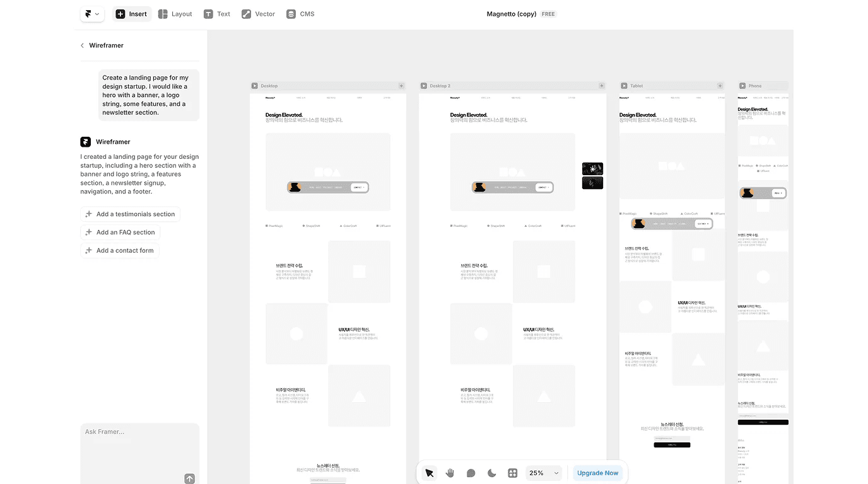This screenshot has height=484, width=868.
Task: Click play icon on the Tablet frame
Action: tap(624, 86)
